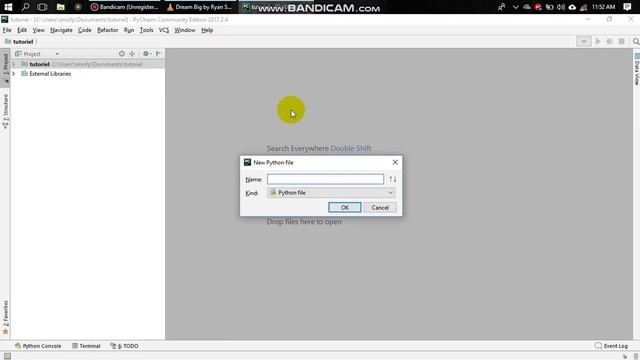Image resolution: width=640 pixels, height=360 pixels.
Task: Click Scroll from Source target icon
Action: click(122, 54)
